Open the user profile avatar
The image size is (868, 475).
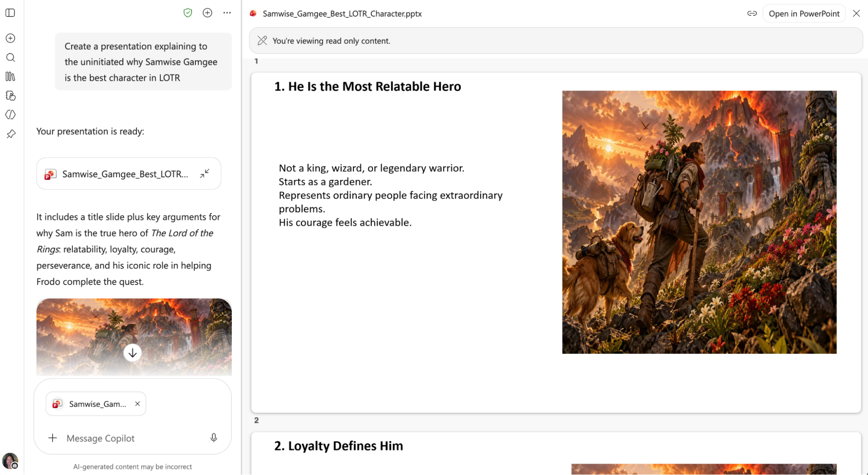(10, 461)
